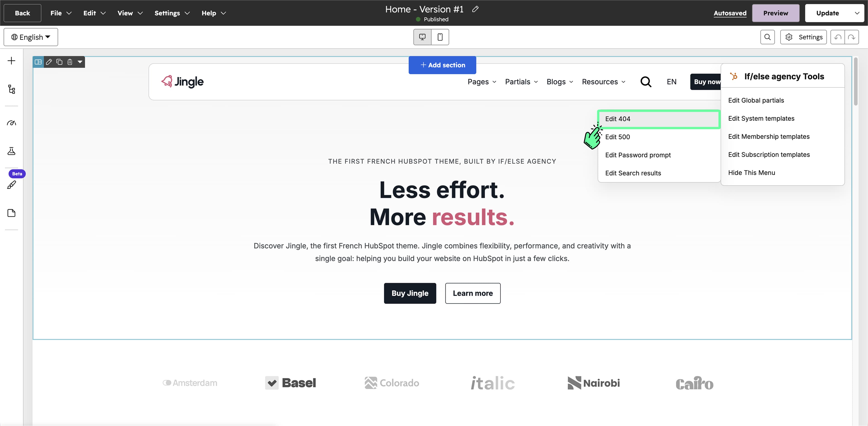Click Hide This Menu
Image resolution: width=868 pixels, height=426 pixels.
[782, 173]
